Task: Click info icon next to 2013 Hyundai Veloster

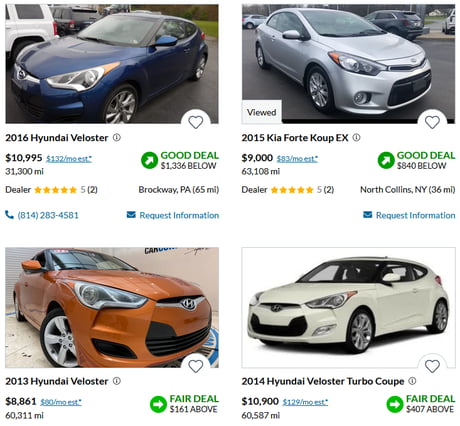Action: tap(117, 381)
